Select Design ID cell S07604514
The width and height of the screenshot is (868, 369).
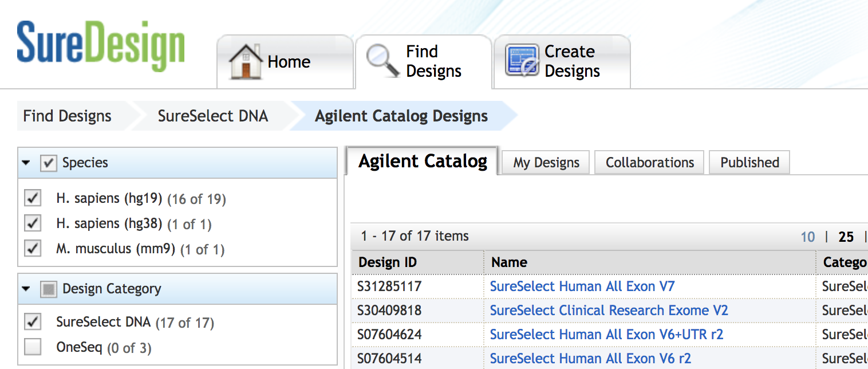[x=389, y=359]
